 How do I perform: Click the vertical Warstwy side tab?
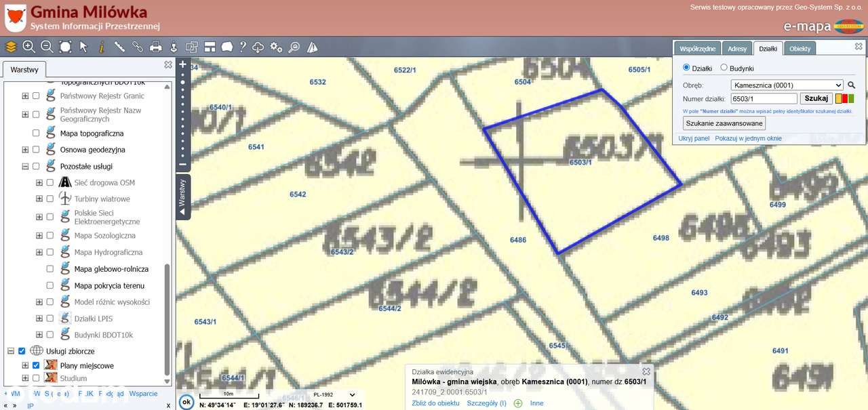(182, 197)
